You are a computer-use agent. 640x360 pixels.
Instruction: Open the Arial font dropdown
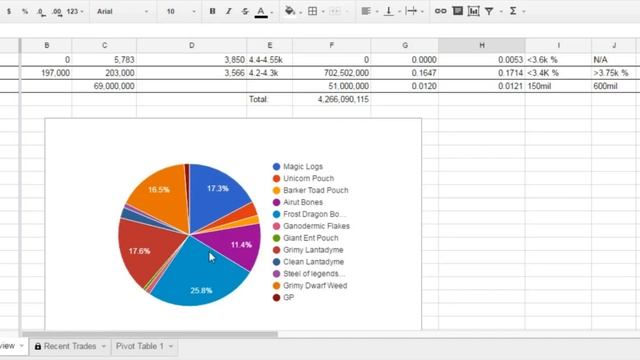122,11
